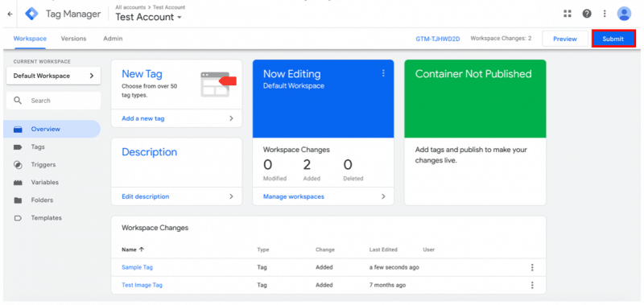644x305 pixels.
Task: Click the Preview button
Action: coord(565,39)
